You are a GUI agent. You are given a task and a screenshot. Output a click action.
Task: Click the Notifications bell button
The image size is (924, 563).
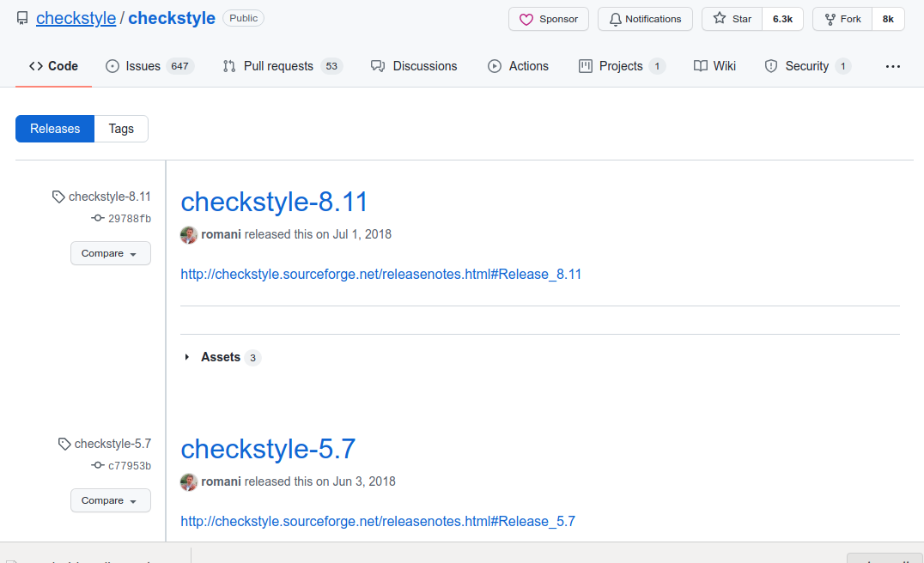(645, 18)
